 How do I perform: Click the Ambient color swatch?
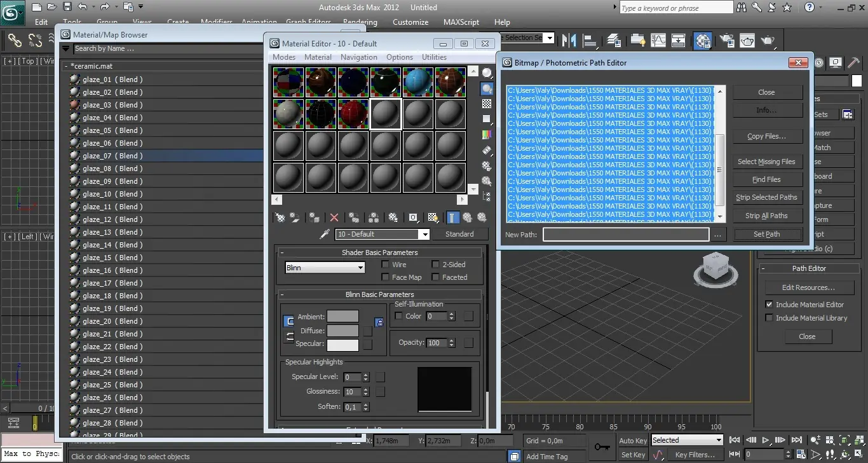tap(343, 317)
